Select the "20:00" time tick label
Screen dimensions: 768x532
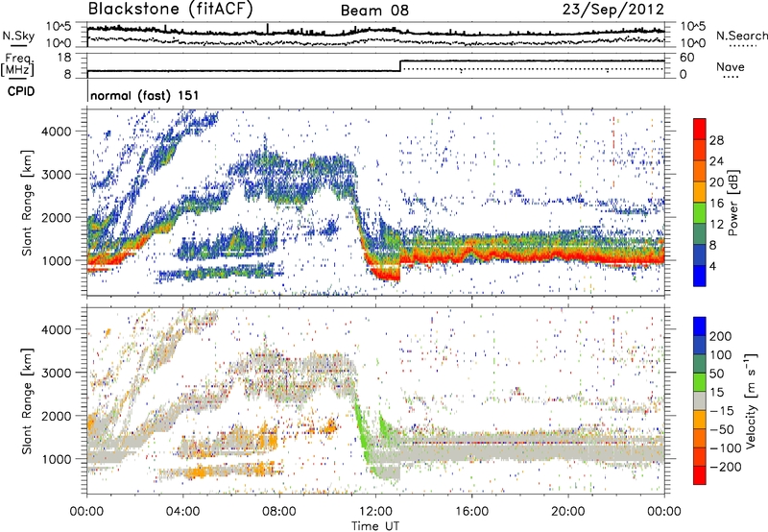click(x=567, y=512)
